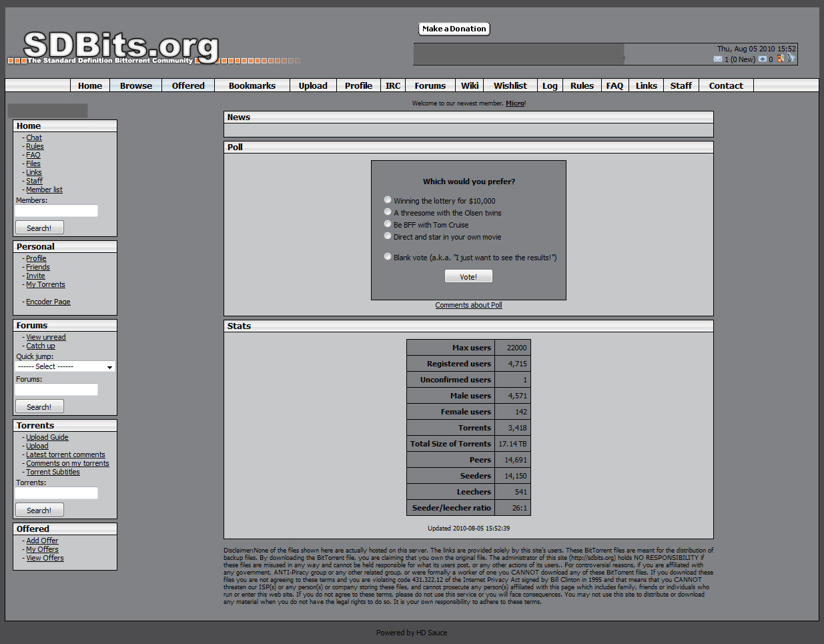Click Upload in the top navigation bar
The width and height of the screenshot is (824, 644).
[x=313, y=85]
